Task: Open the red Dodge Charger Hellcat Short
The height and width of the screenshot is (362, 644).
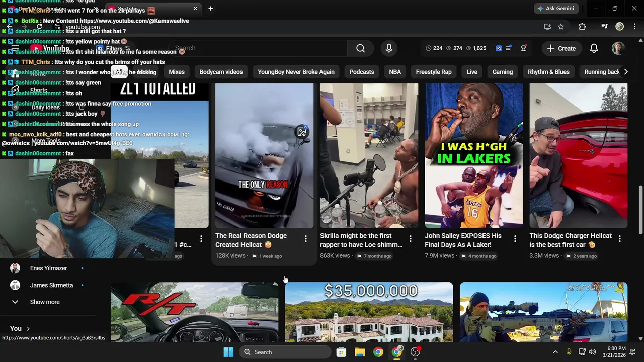Action: pos(579,156)
